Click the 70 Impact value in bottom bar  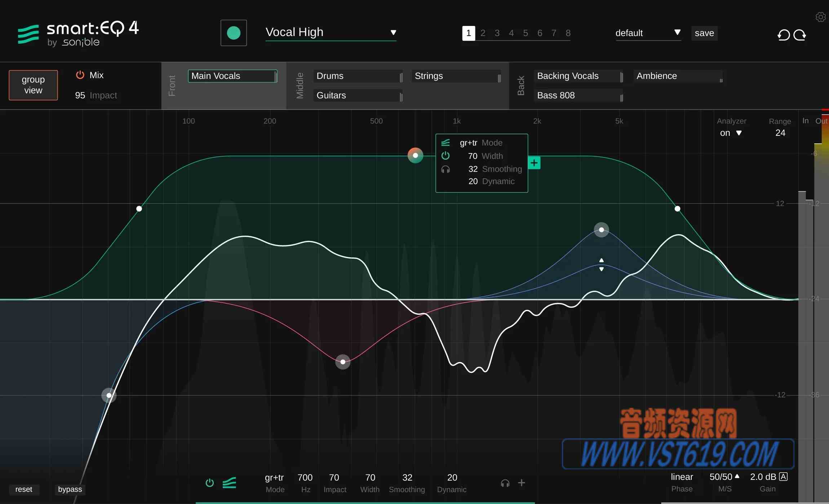(334, 477)
